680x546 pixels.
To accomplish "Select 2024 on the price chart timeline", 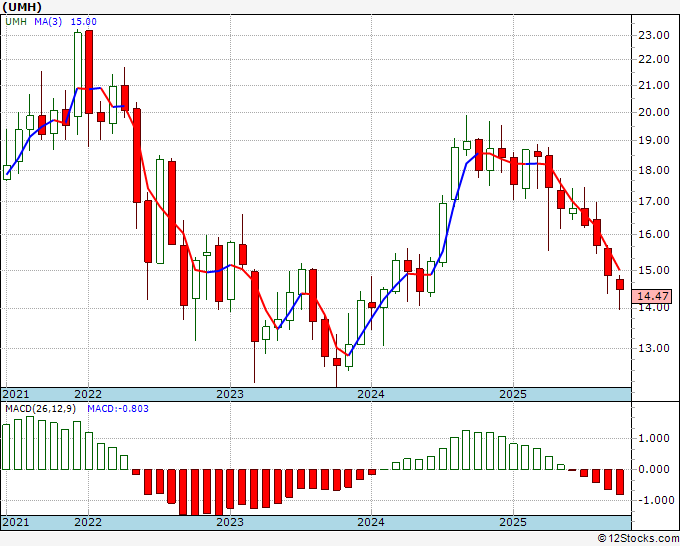I will [x=371, y=394].
